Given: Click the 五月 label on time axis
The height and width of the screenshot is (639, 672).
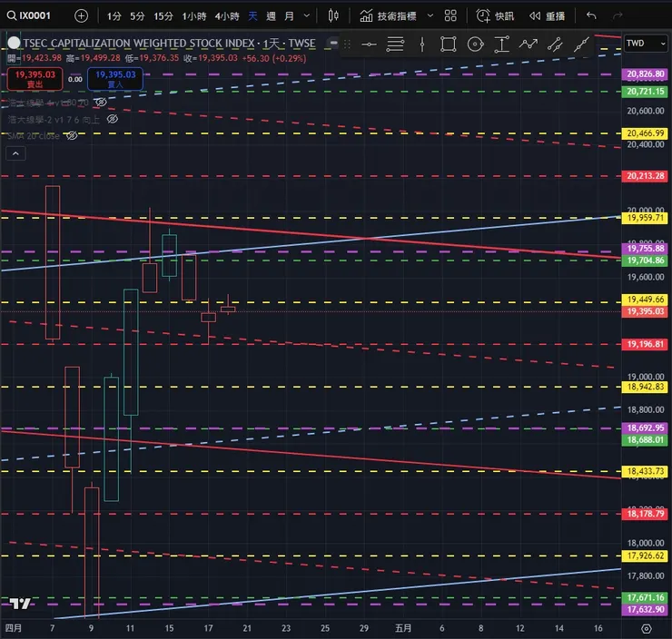Looking at the screenshot, I should [x=403, y=628].
